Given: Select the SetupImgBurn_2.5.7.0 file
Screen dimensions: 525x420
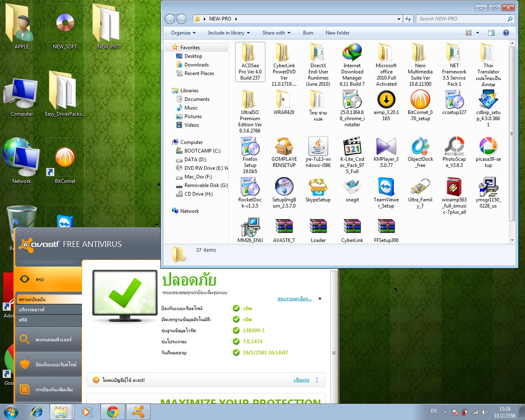Looking at the screenshot, I should 284,193.
